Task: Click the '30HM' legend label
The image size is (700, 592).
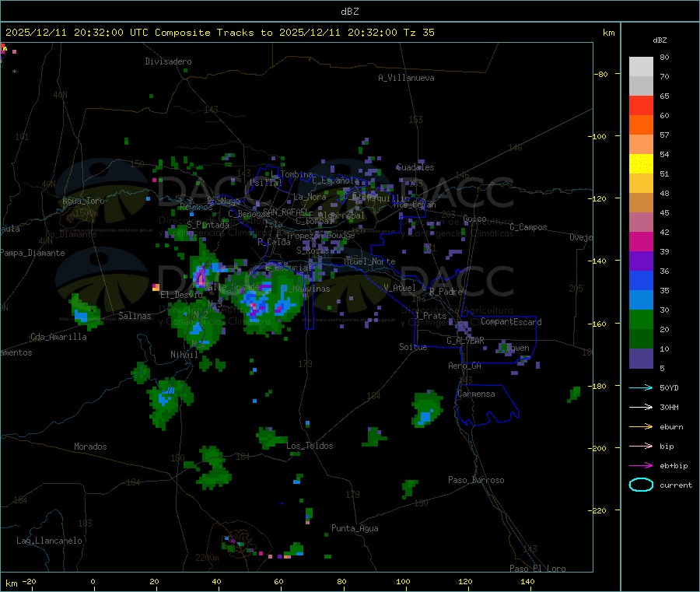Action: (669, 407)
